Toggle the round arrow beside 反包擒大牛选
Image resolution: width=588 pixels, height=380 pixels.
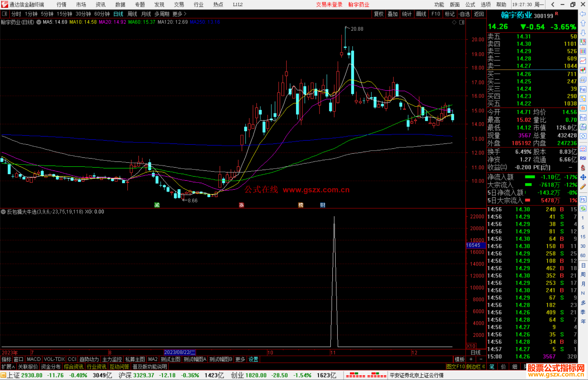(3, 212)
